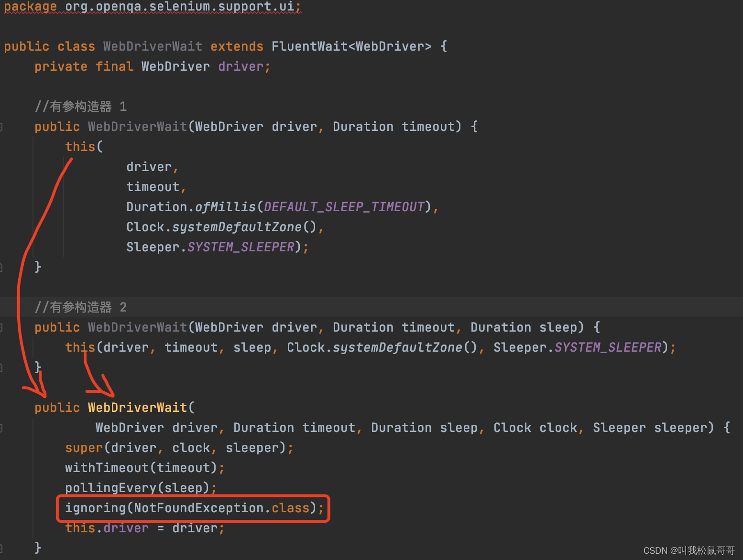The image size is (743, 560).
Task: Click 'this.driver' in the assignment statement
Action: 107,528
